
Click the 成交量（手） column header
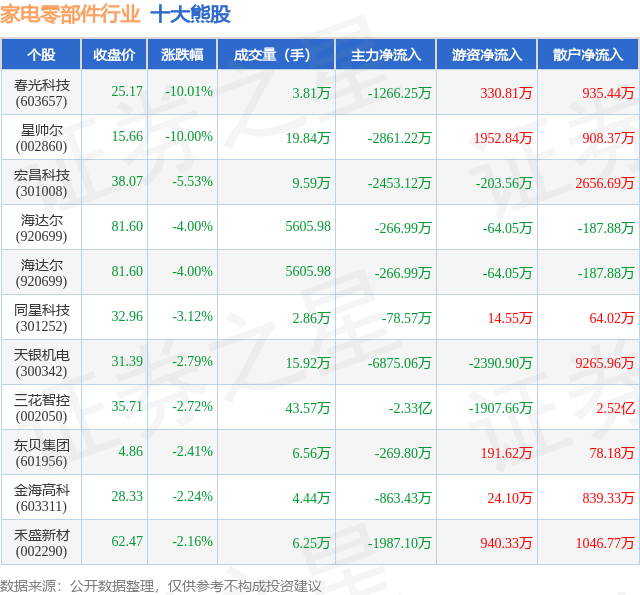(276, 55)
